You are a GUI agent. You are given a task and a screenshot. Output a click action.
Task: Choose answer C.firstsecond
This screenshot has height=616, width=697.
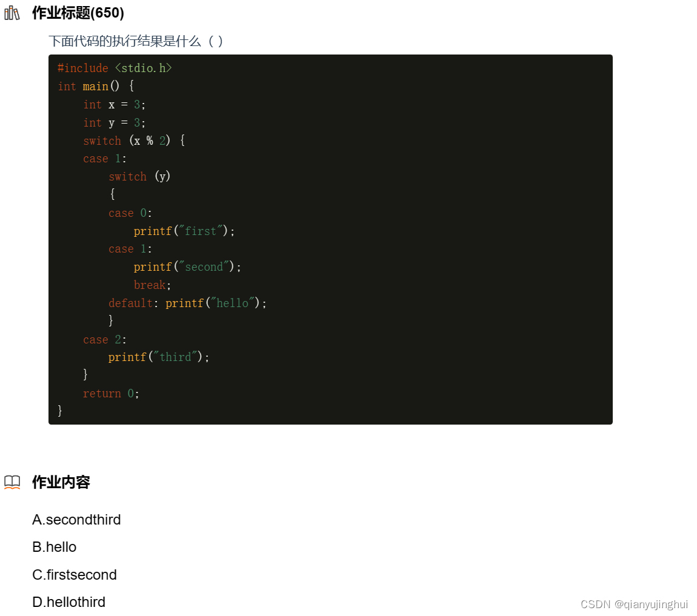(x=74, y=575)
